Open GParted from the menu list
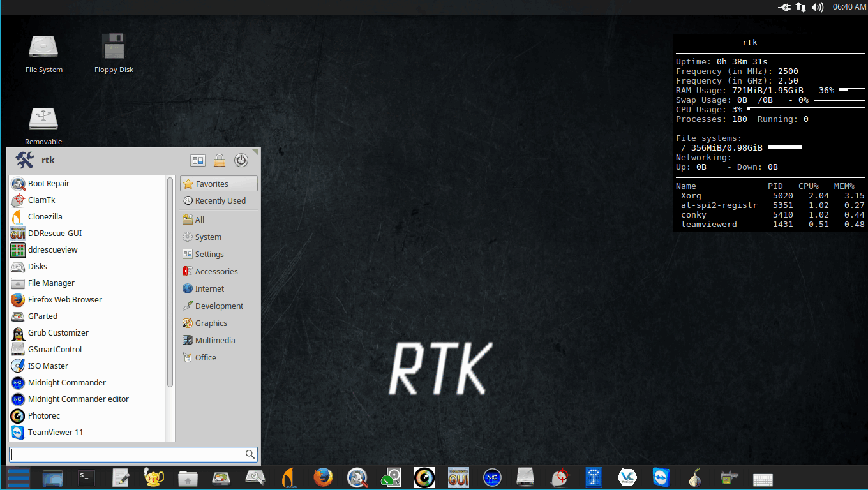Image resolution: width=868 pixels, height=490 pixels. [x=87, y=316]
